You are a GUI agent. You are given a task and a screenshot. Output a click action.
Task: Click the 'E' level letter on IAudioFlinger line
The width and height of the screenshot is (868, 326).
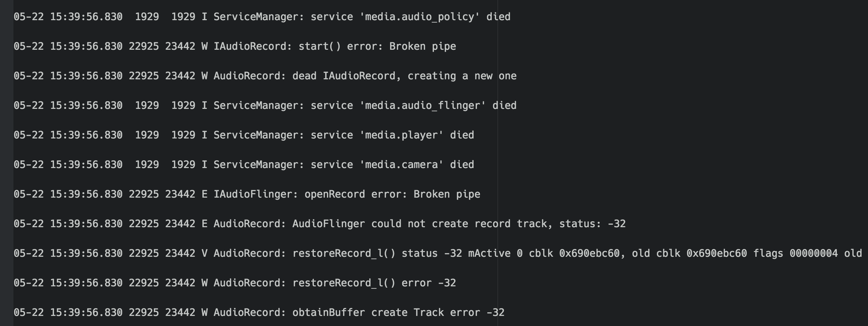point(204,194)
